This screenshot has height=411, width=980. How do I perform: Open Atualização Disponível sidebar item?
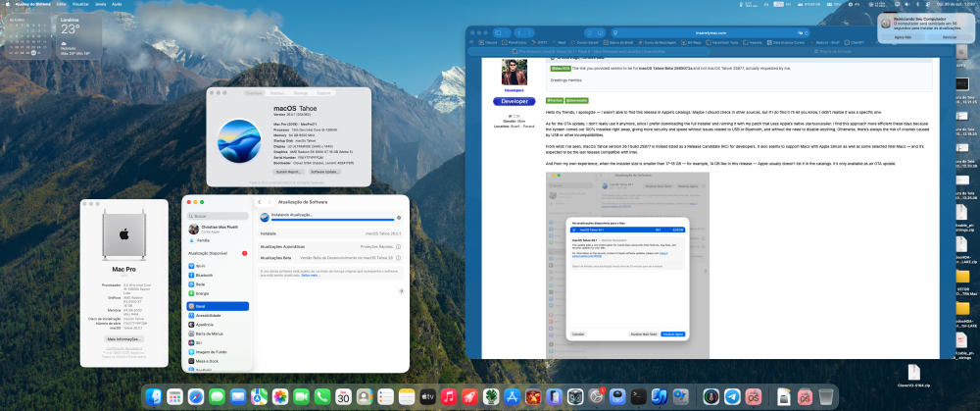(x=218, y=253)
